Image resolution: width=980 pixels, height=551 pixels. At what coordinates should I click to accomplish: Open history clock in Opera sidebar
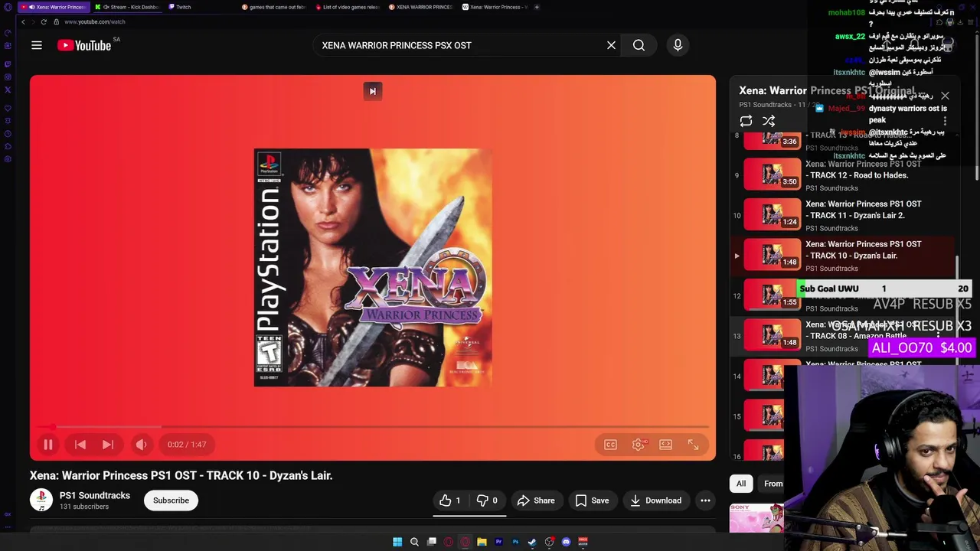pos(8,133)
